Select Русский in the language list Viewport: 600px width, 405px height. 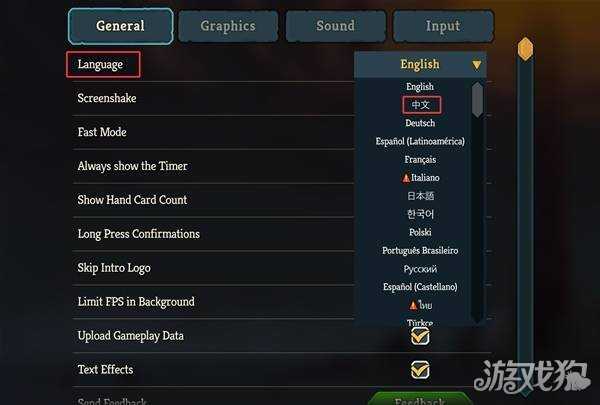[x=420, y=269]
